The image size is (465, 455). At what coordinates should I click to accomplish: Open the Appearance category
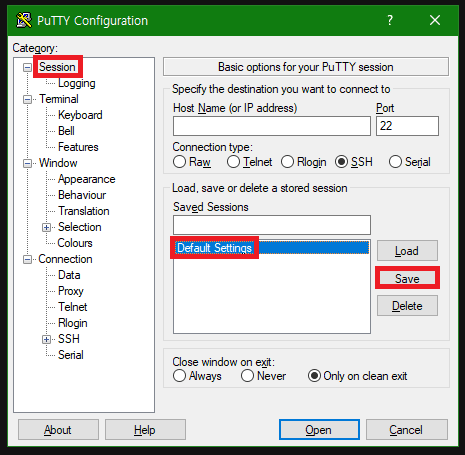coord(87,179)
